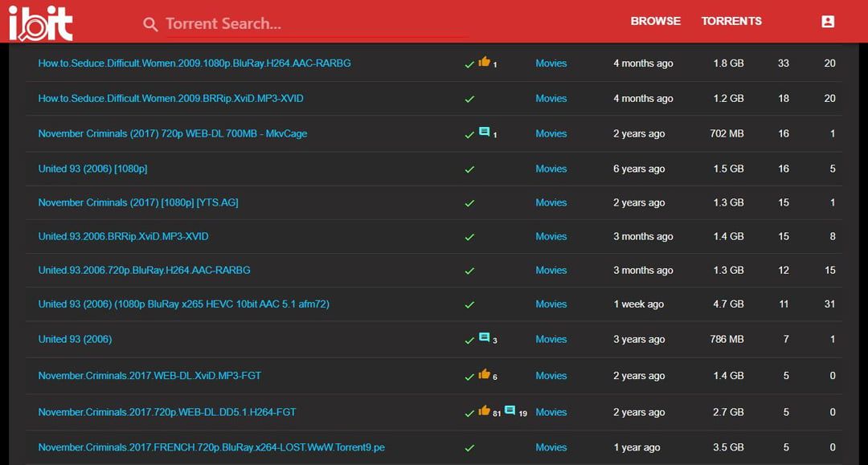Click comment icon on United 93 786 MB row
868x465 pixels.
tap(484, 337)
